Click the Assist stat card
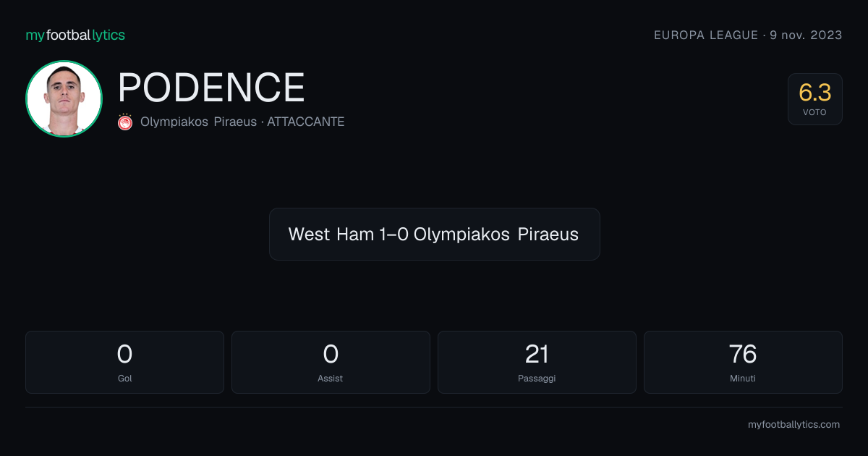Screen dimensions: 868x456 [x=331, y=362]
